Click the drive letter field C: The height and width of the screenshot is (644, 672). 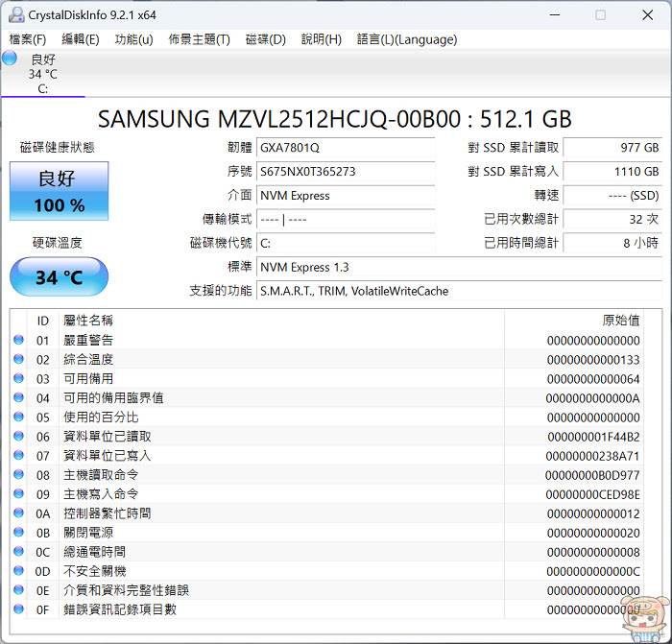coord(346,244)
